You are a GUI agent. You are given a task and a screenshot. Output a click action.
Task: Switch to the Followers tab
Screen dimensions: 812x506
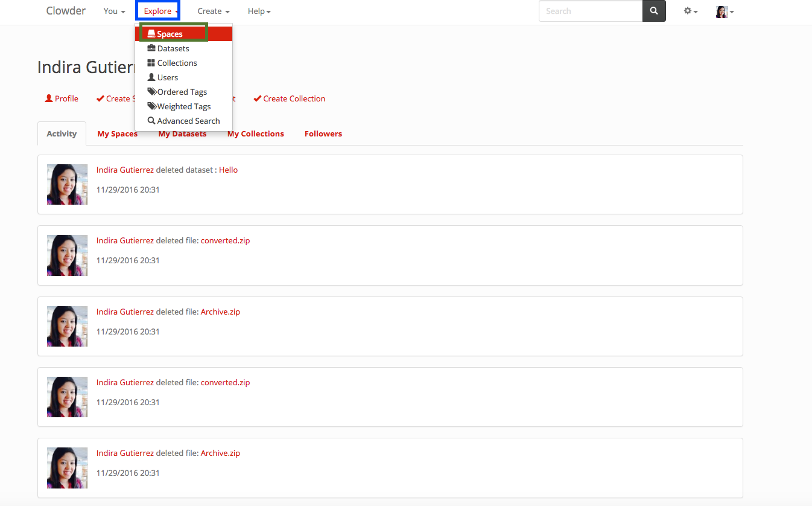[323, 133]
